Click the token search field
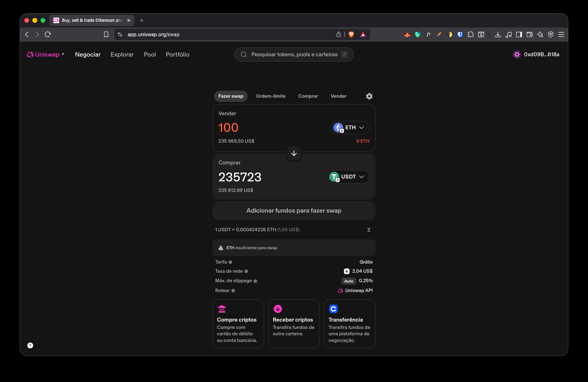The height and width of the screenshot is (382, 588). click(x=294, y=54)
